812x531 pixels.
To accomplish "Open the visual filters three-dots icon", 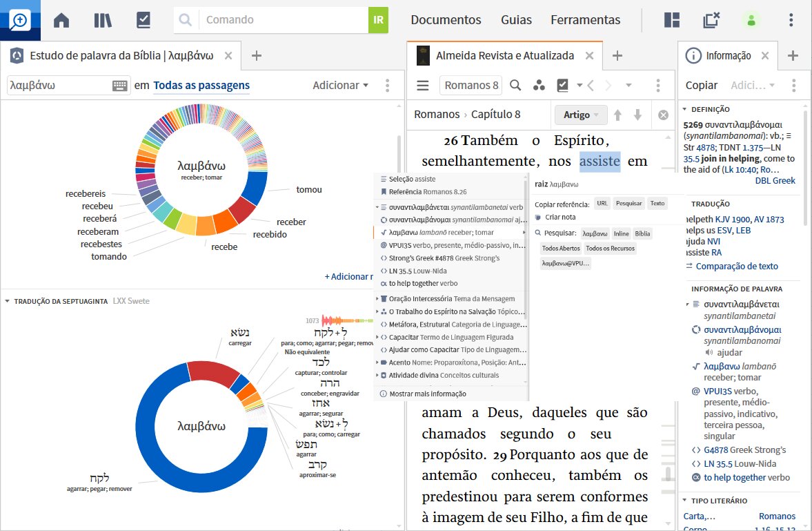I will click(539, 85).
